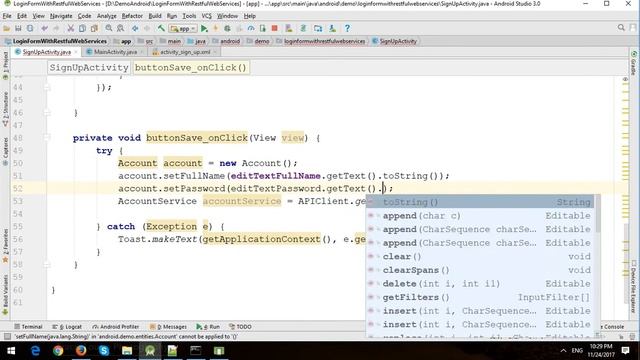
Task: Select clearSpans() completion suggestion
Action: [x=480, y=270]
